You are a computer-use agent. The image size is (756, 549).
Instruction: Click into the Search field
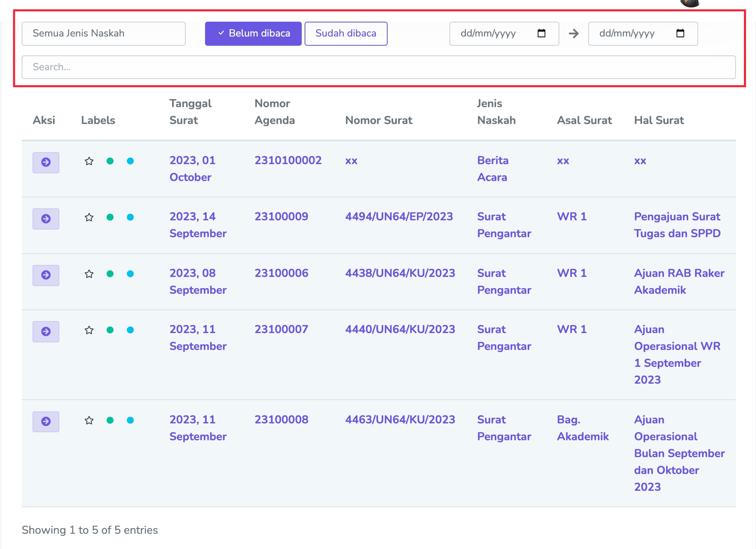click(378, 67)
